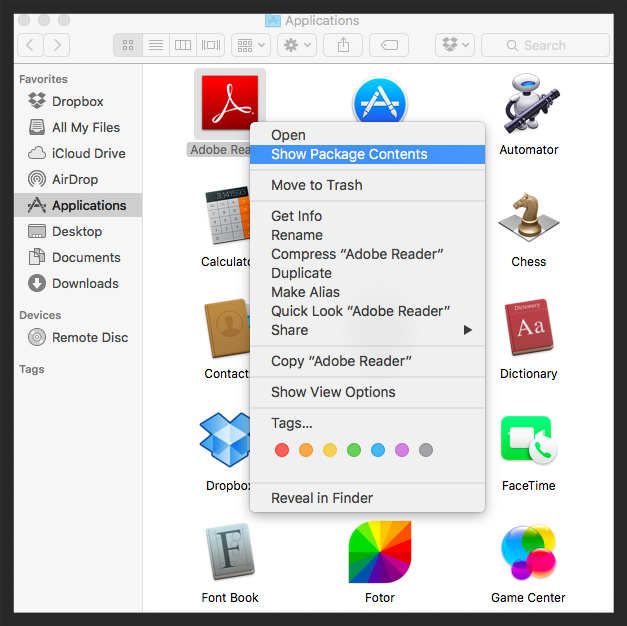
Task: Click the Share toolbar button
Action: click(x=343, y=45)
